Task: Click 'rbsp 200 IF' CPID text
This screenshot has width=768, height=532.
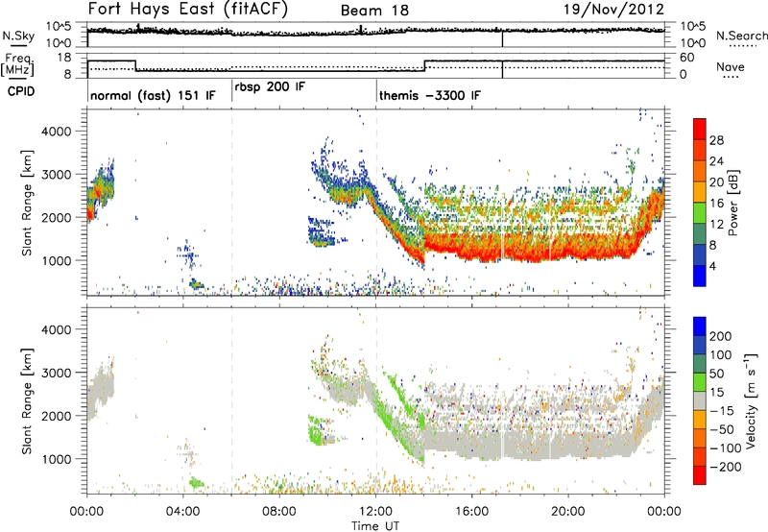Action: [x=270, y=86]
